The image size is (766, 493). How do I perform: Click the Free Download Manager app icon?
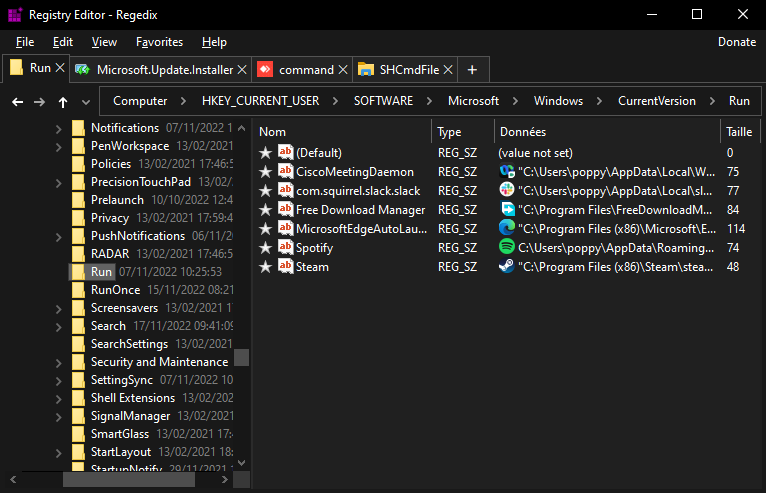coord(507,209)
